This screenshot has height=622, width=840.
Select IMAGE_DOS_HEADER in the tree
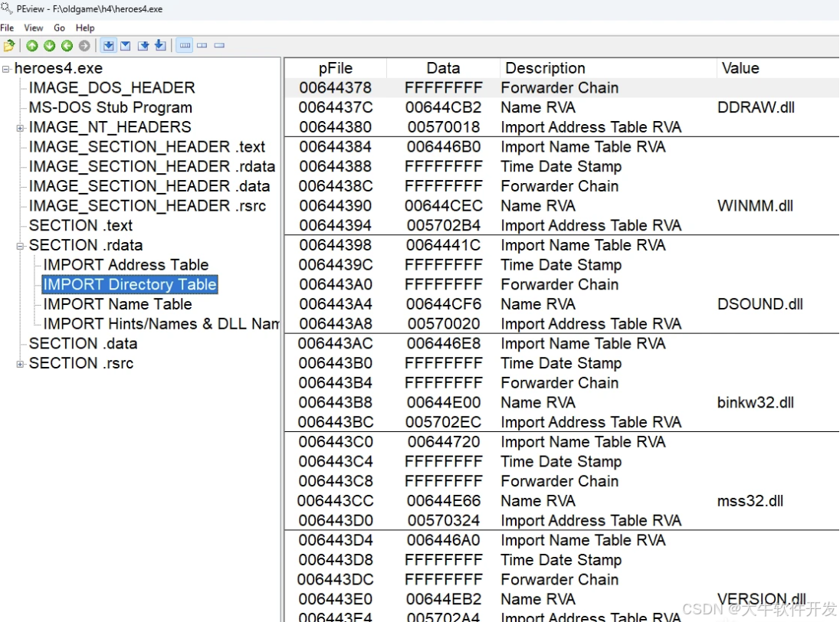point(112,87)
